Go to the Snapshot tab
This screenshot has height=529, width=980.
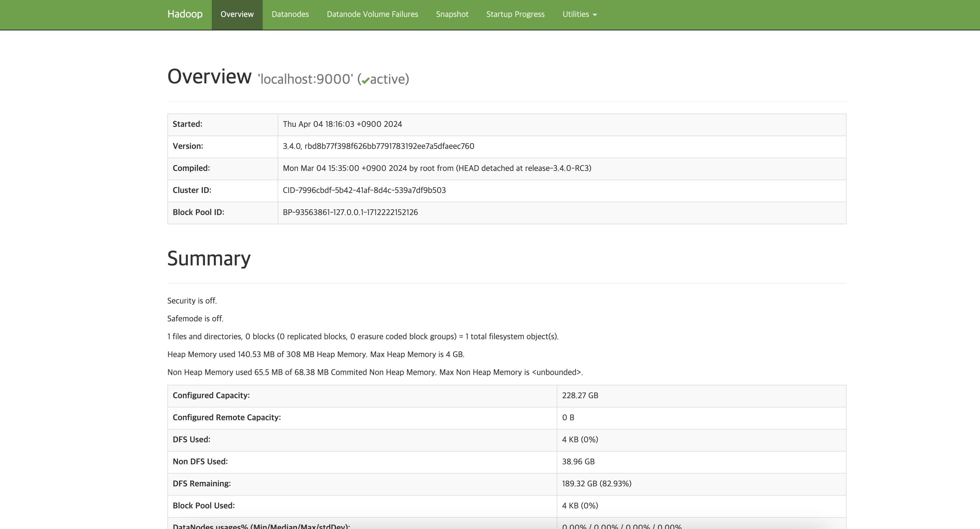[452, 15]
